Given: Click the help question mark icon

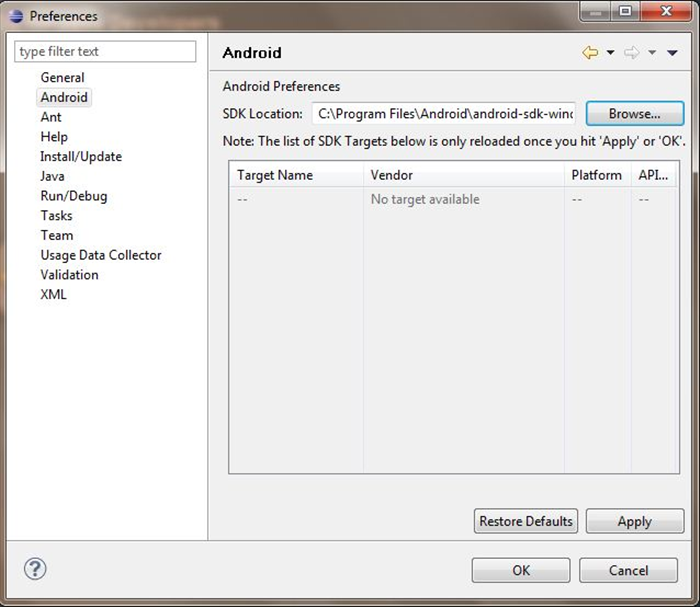Looking at the screenshot, I should (x=35, y=569).
